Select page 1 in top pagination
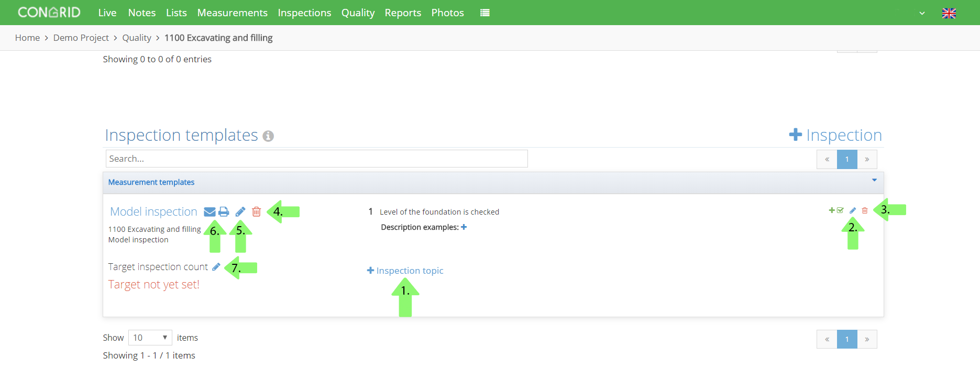This screenshot has height=380, width=980. point(847,159)
